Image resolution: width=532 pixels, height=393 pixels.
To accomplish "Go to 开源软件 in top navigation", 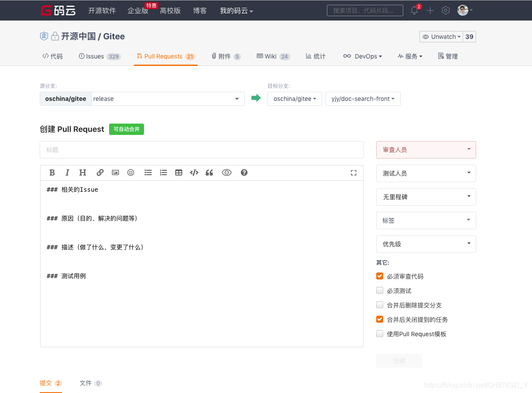I will (x=102, y=11).
